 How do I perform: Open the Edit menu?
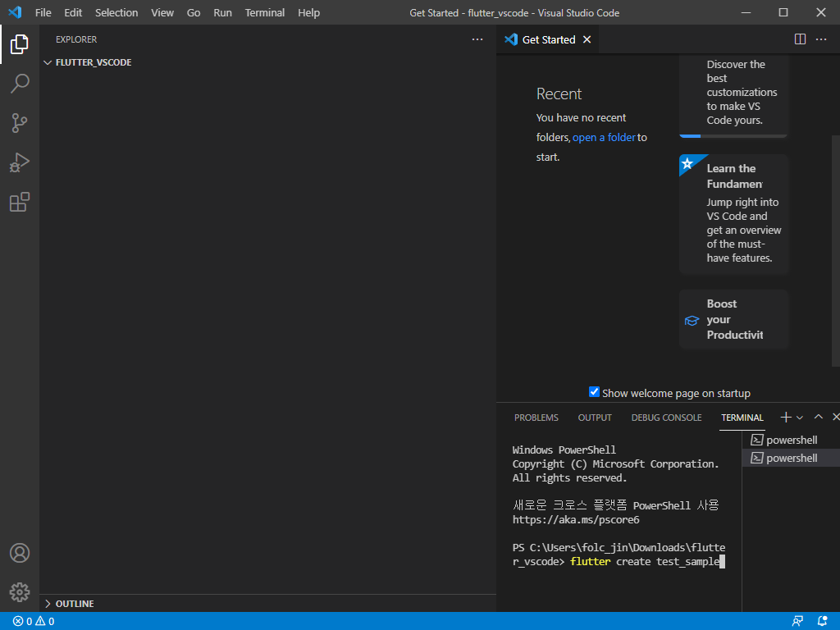[x=73, y=12]
